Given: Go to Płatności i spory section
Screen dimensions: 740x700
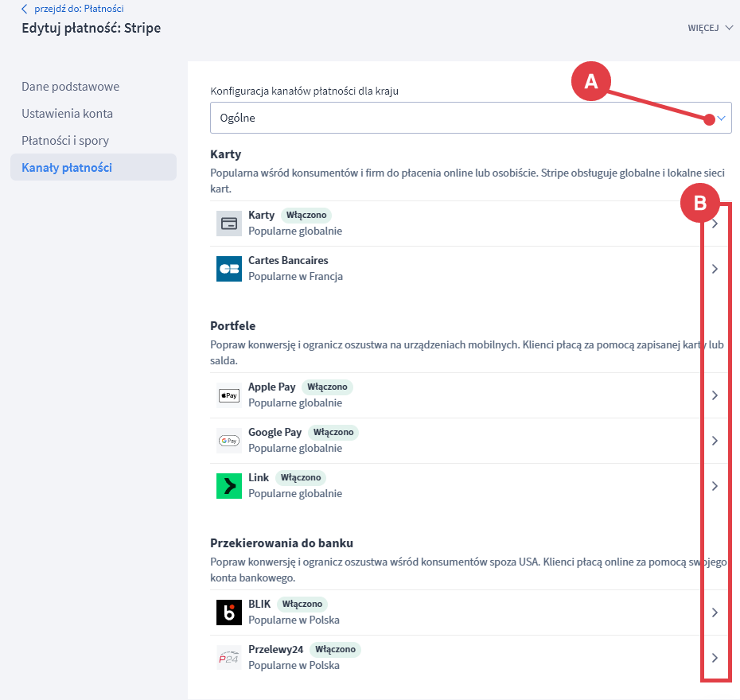Looking at the screenshot, I should (x=65, y=140).
